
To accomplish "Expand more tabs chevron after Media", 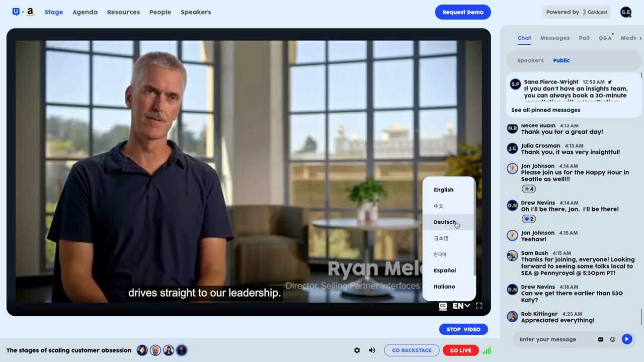I will [640, 38].
